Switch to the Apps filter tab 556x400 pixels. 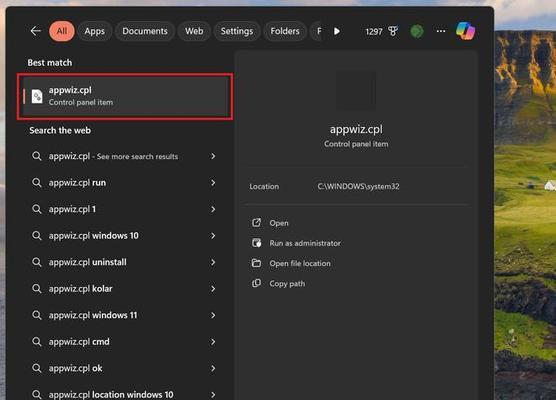pos(95,31)
